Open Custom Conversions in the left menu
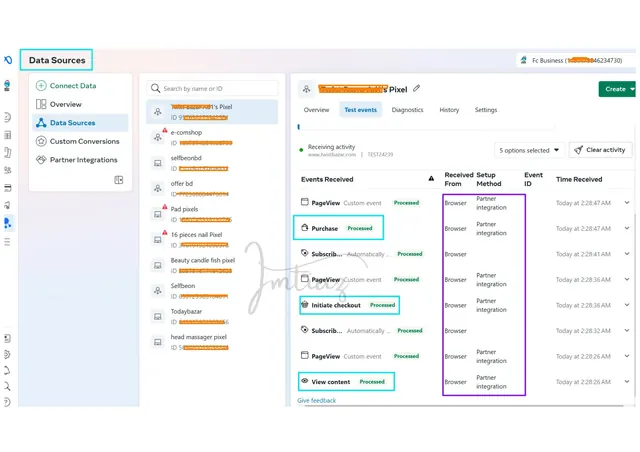 coord(80,141)
